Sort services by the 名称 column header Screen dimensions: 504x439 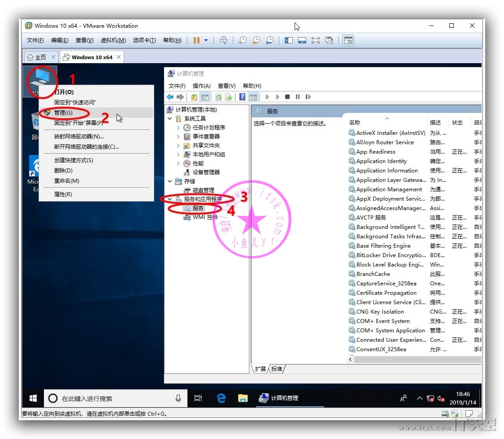click(387, 123)
